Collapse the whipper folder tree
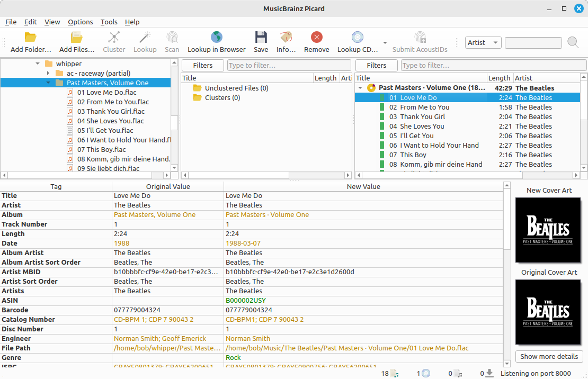Image resolution: width=588 pixels, height=379 pixels. tap(38, 64)
